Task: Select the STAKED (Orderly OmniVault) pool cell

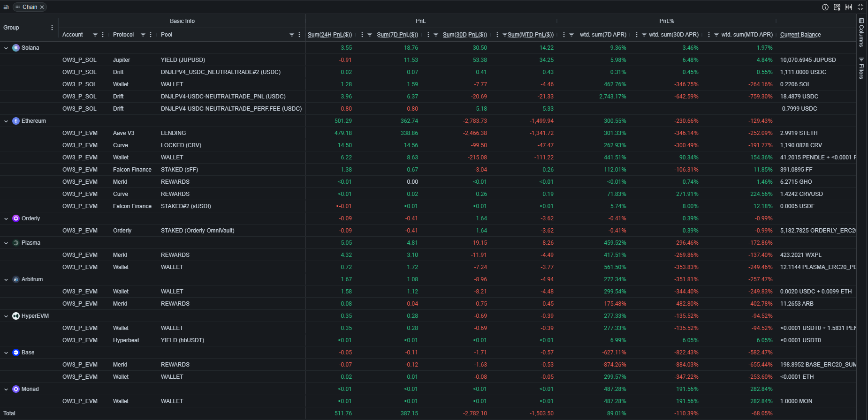Action: [198, 231]
